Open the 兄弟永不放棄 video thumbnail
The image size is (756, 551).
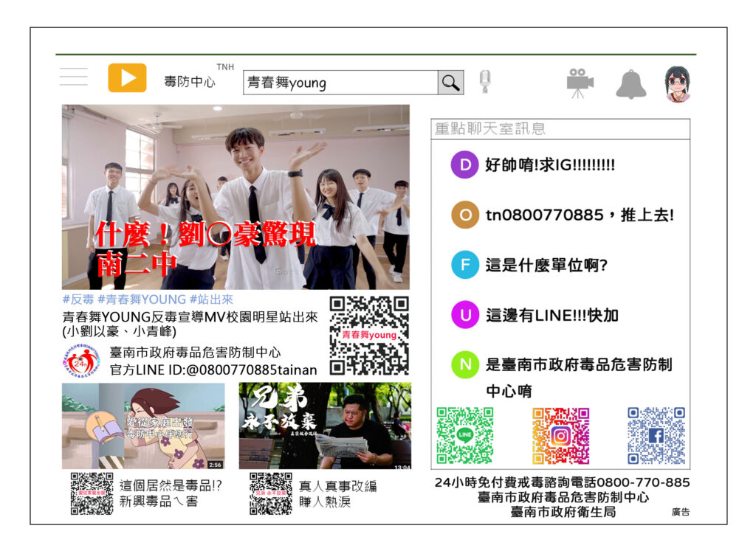point(325,426)
